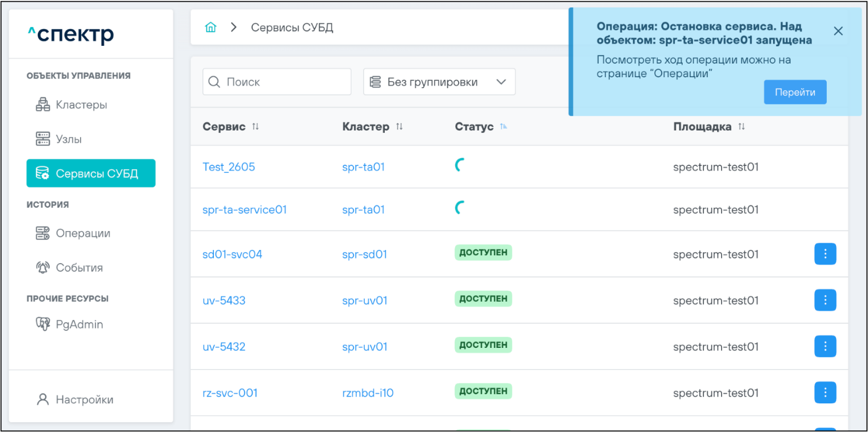Click the Поиск search field
868x432 pixels.
[x=277, y=82]
